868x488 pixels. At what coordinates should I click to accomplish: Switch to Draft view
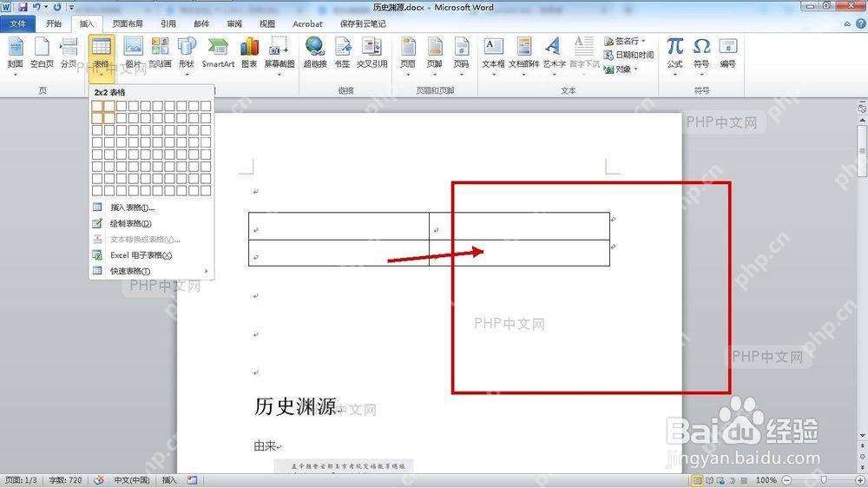pyautogui.click(x=744, y=480)
